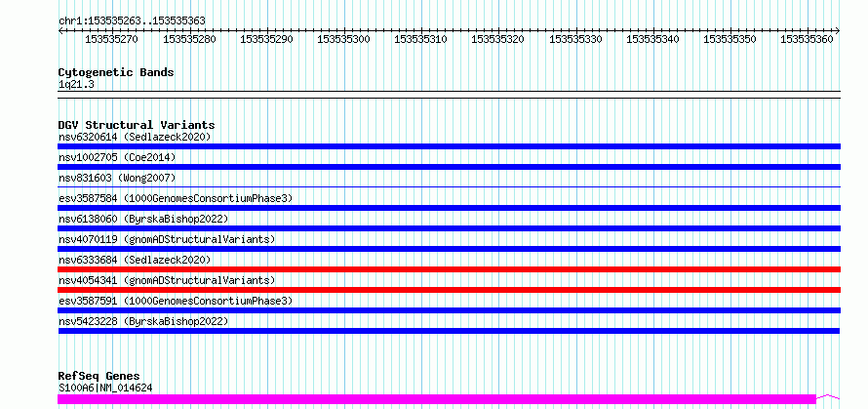The width and height of the screenshot is (868, 409).
Task: Select variant label nsv6320614 (Sedlazeck2020)
Action: click(135, 137)
